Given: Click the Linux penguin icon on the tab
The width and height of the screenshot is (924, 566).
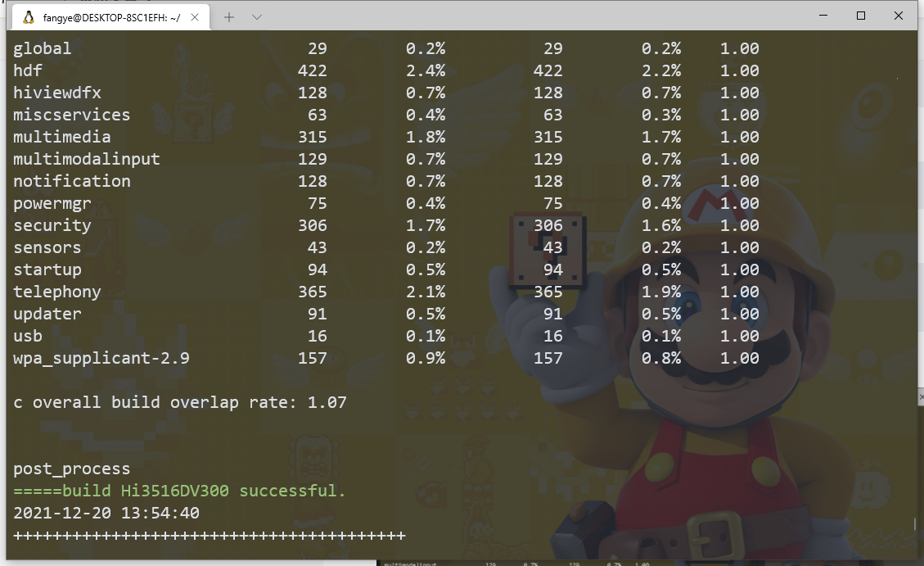Looking at the screenshot, I should [x=28, y=18].
